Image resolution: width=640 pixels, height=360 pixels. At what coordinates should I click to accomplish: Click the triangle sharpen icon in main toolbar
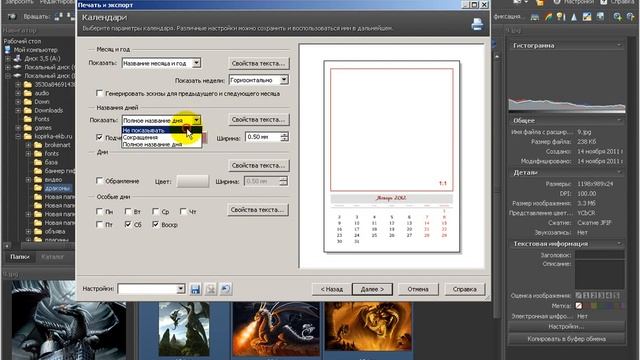pos(574,17)
